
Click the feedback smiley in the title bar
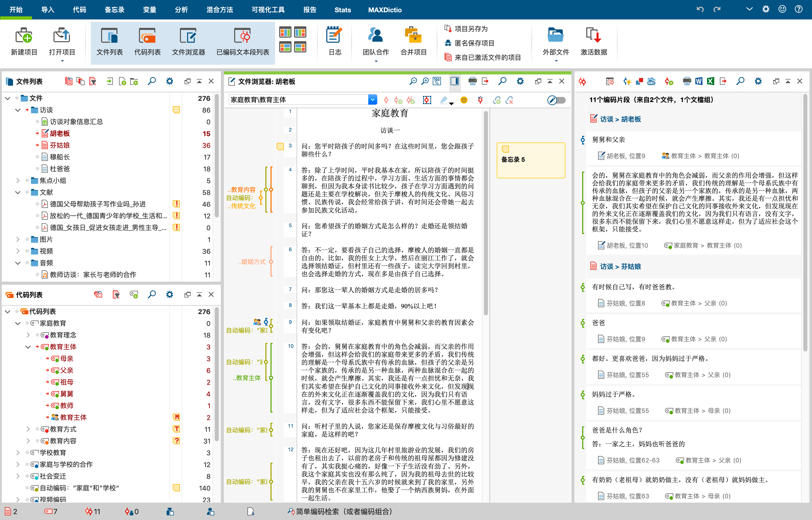point(782,9)
